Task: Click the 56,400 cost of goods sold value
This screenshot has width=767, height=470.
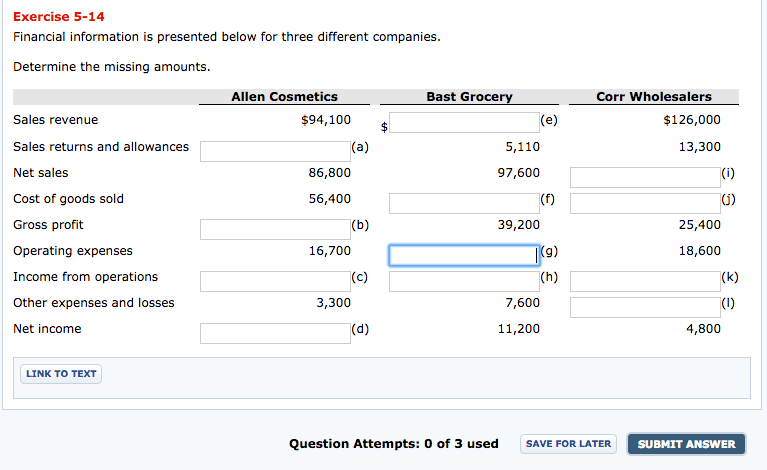Action: click(329, 199)
